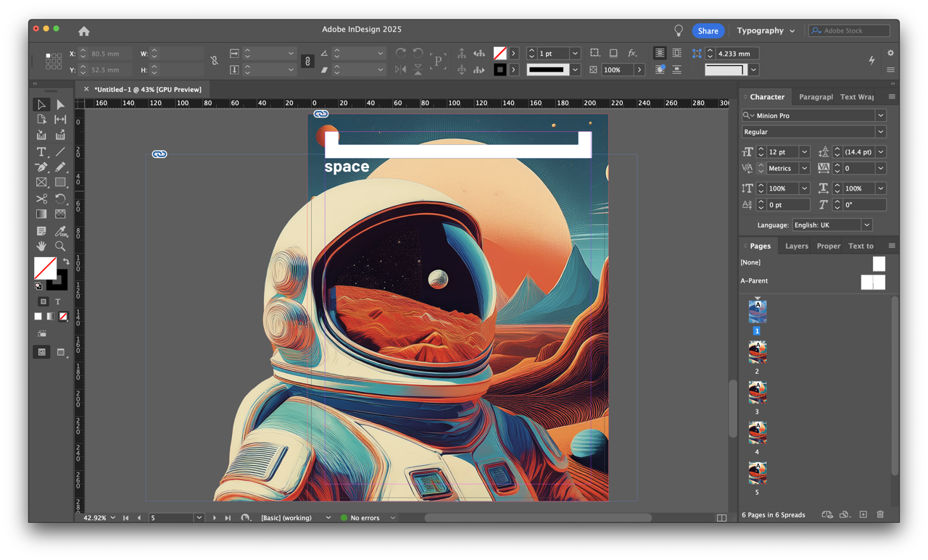Open the Character panel menu
Image resolution: width=928 pixels, height=560 pixels.
click(892, 96)
